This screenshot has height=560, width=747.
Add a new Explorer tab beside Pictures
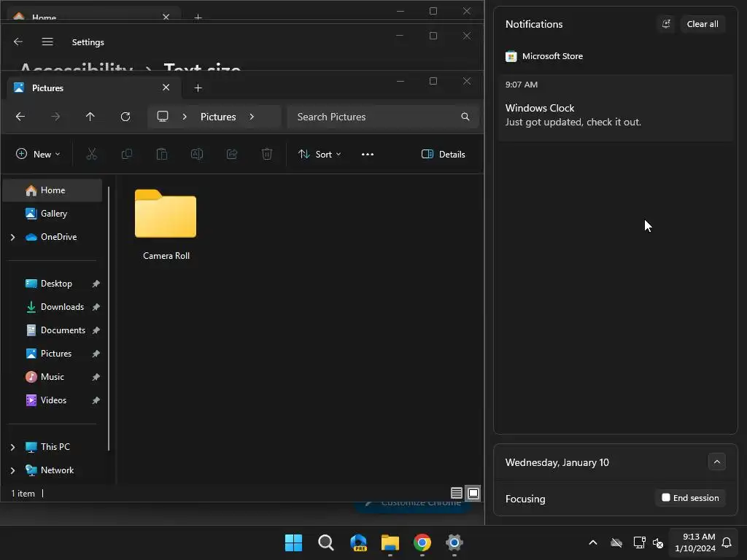point(198,88)
